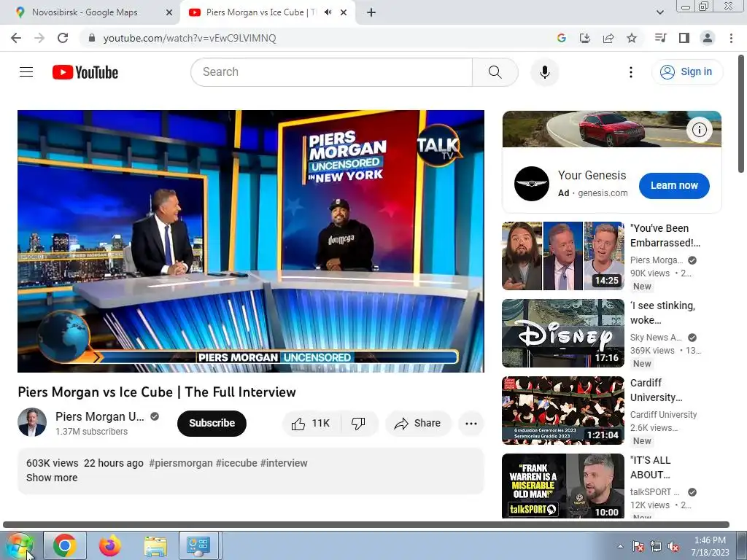Bookmark this page with star icon
This screenshot has width=747, height=560.
click(632, 38)
